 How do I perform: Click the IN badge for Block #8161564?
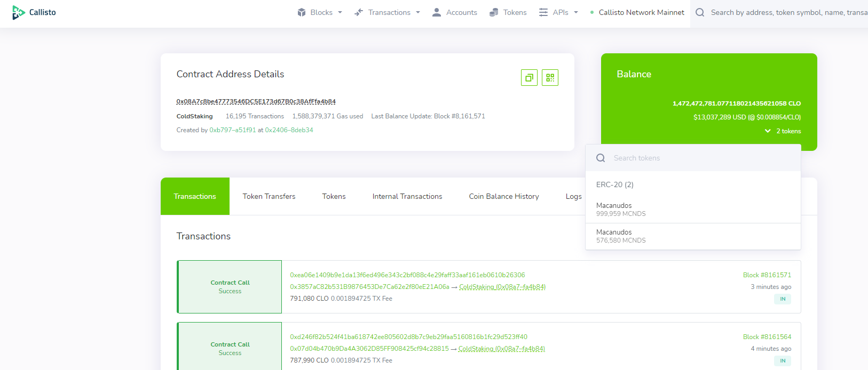click(x=783, y=361)
